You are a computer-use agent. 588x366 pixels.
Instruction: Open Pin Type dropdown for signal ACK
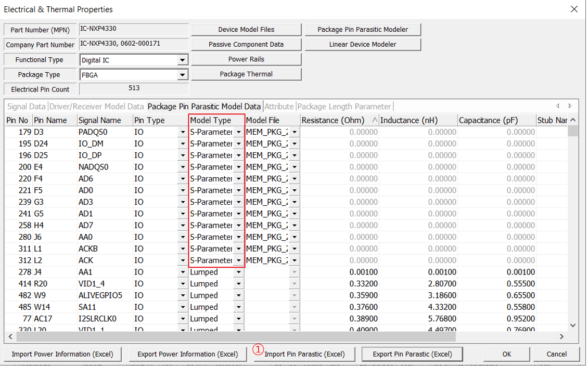pyautogui.click(x=183, y=260)
